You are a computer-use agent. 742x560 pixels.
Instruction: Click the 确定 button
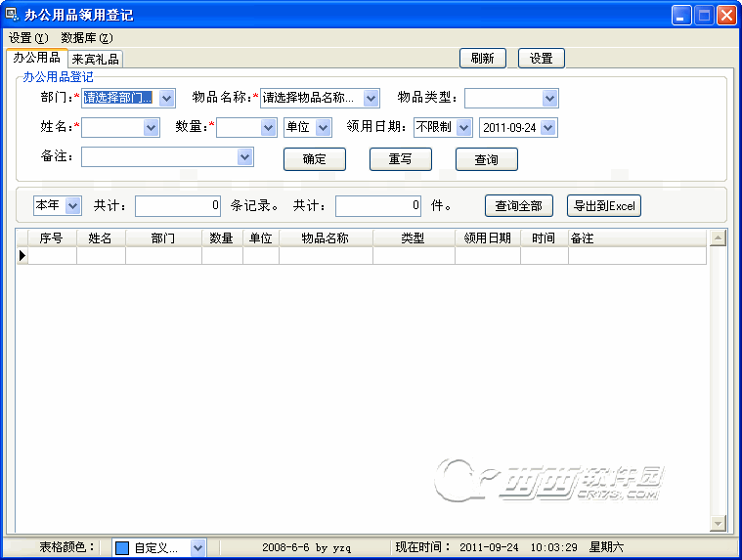tap(315, 159)
